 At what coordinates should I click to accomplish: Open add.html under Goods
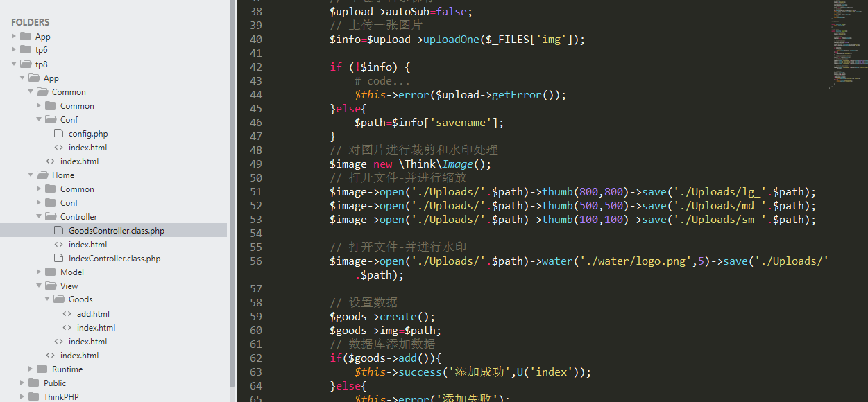93,313
